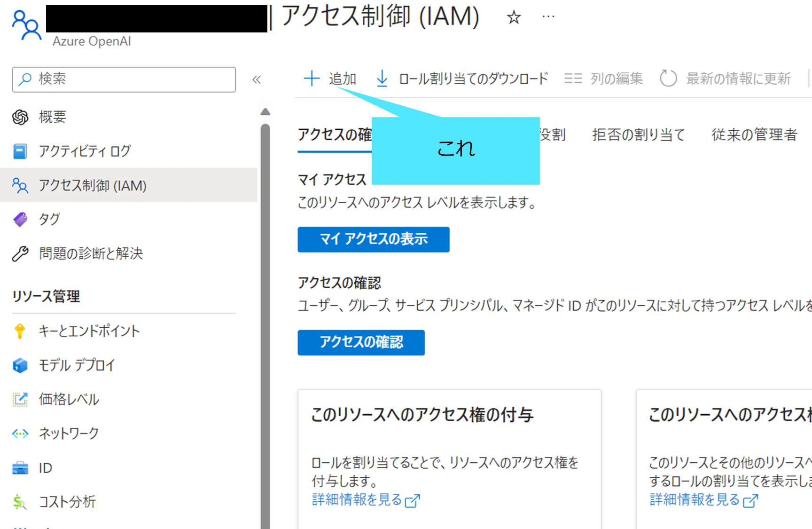Viewport: 812px width, 529px height.
Task: Click the アクティビティ ログ notebook icon
Action: (x=20, y=151)
